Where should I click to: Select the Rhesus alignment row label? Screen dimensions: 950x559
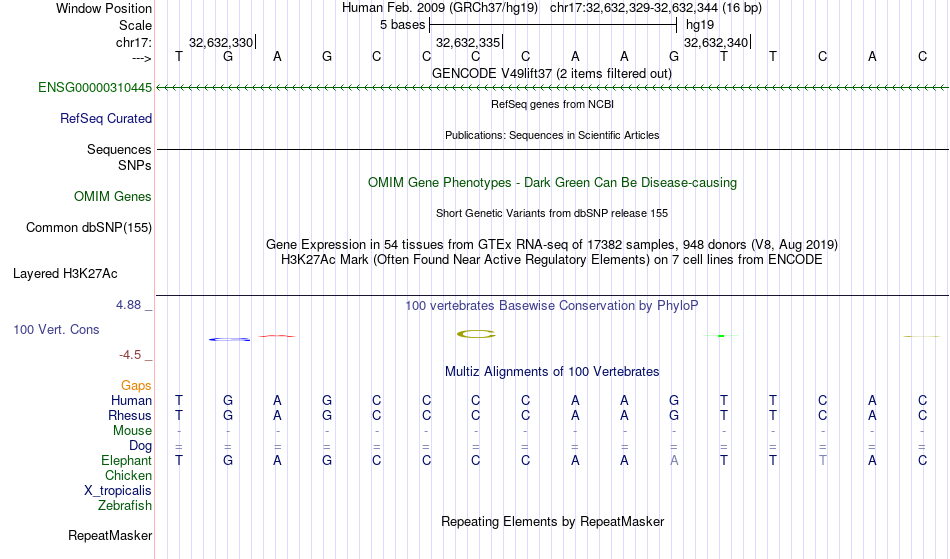(x=130, y=416)
